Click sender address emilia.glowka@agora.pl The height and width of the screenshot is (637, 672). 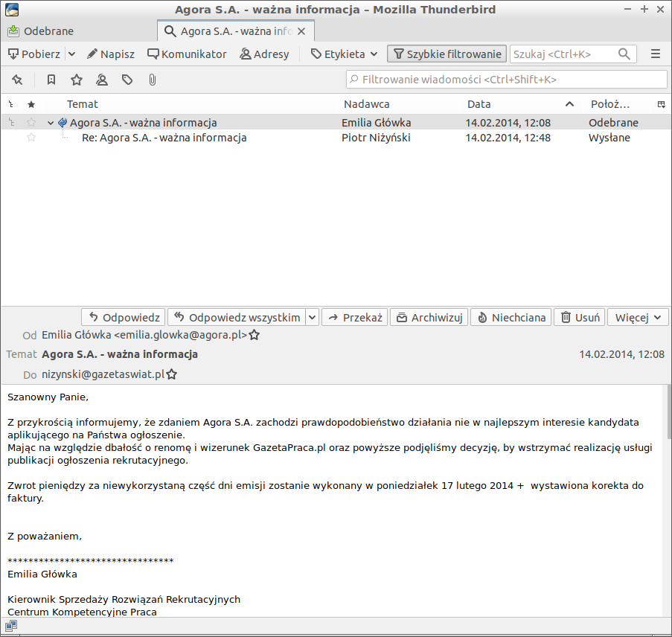coord(144,335)
